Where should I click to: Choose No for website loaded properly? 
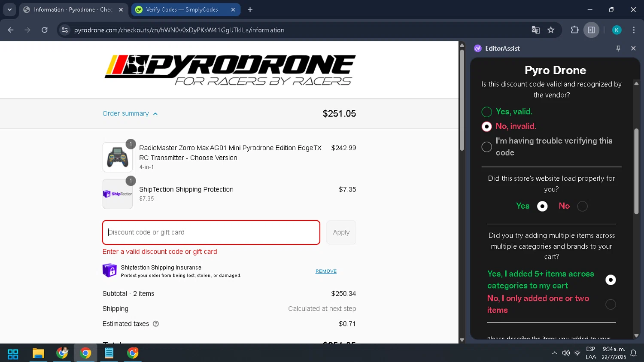click(582, 207)
